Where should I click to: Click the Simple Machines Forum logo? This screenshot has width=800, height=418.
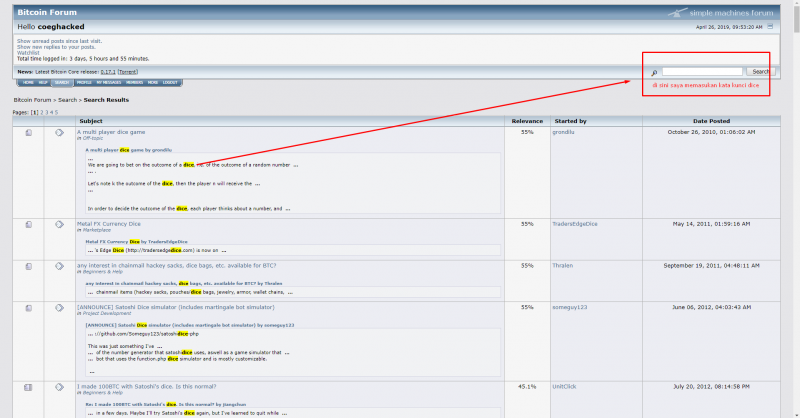pyautogui.click(x=721, y=13)
